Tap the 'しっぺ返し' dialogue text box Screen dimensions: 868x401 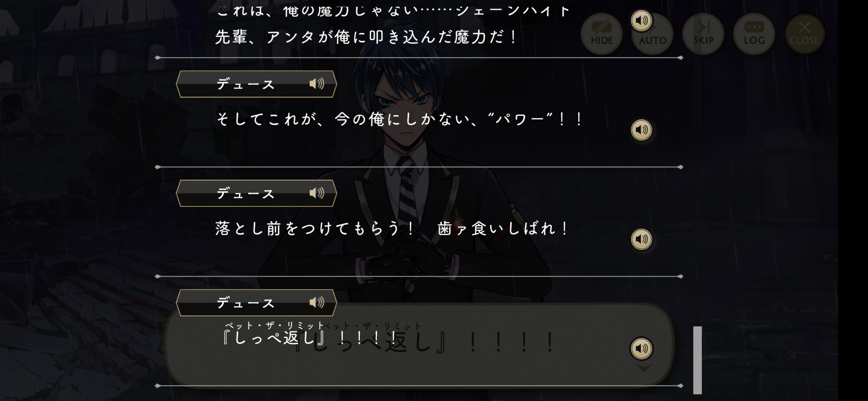coord(419,345)
